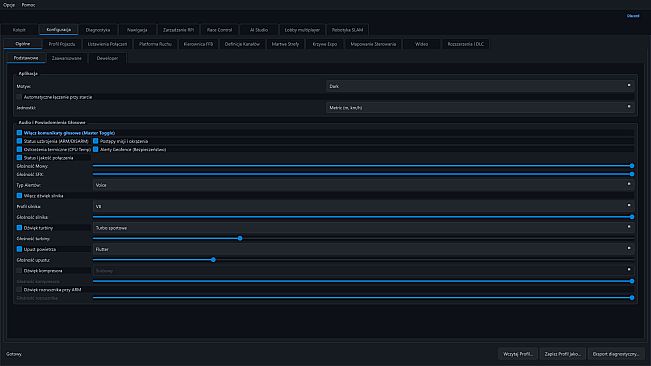Open the Motyw theme dropdown

click(x=480, y=86)
